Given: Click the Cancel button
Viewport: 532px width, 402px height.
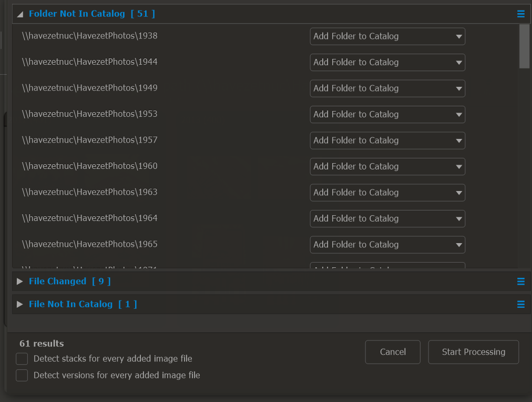Looking at the screenshot, I should click(393, 352).
